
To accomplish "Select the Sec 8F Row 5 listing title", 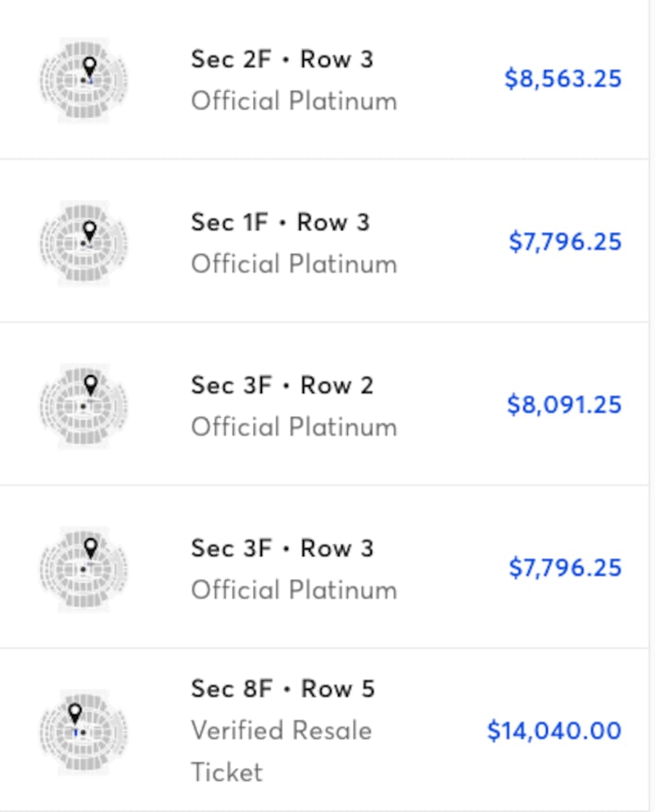I will [x=282, y=688].
